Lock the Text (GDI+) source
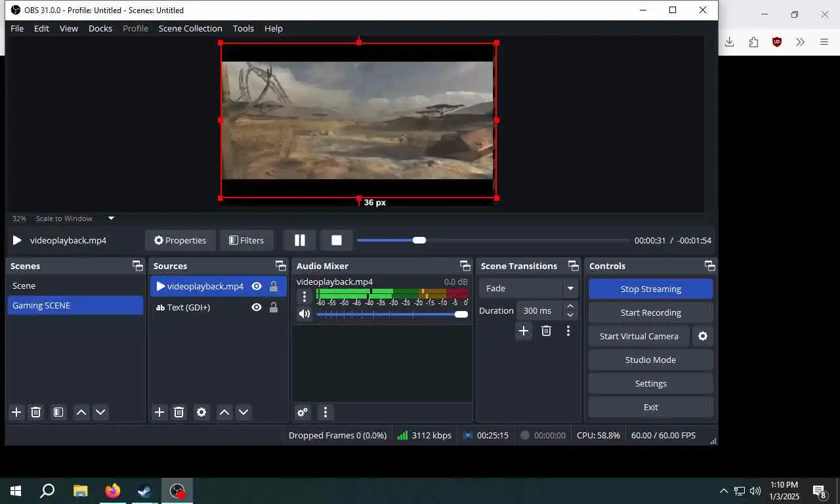The height and width of the screenshot is (504, 840). tap(274, 307)
